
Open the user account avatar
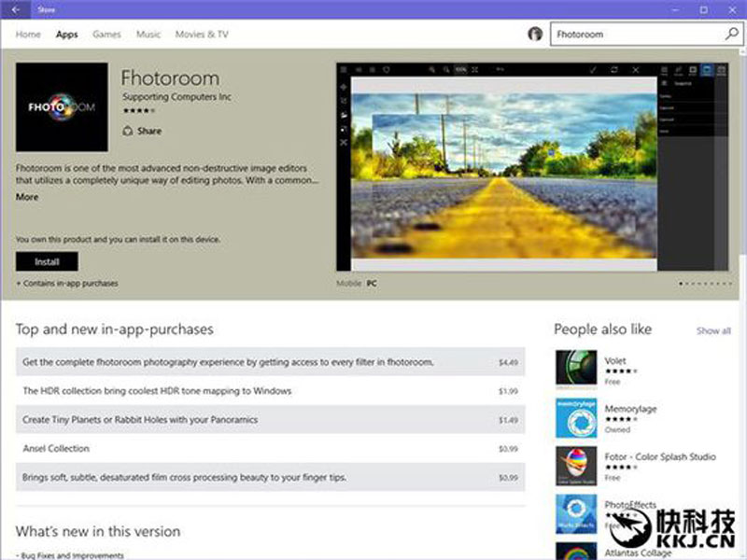click(535, 35)
